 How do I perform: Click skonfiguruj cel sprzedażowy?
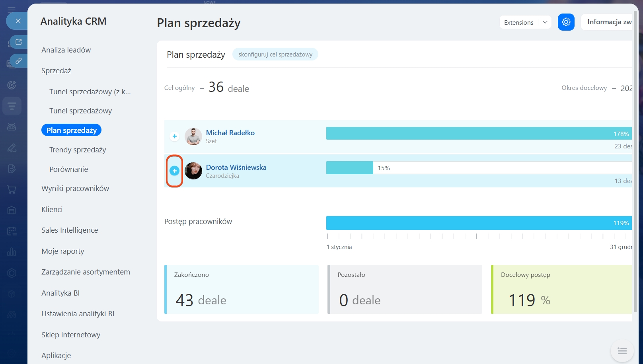[275, 55]
